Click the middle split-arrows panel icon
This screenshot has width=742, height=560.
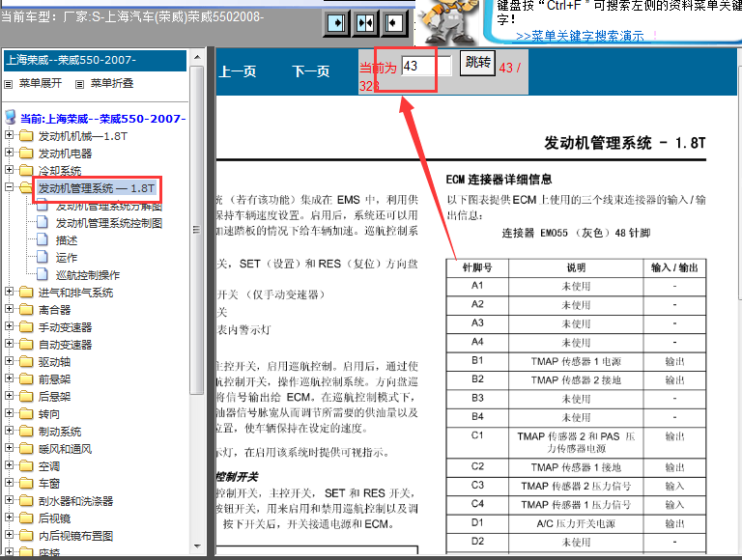point(366,23)
